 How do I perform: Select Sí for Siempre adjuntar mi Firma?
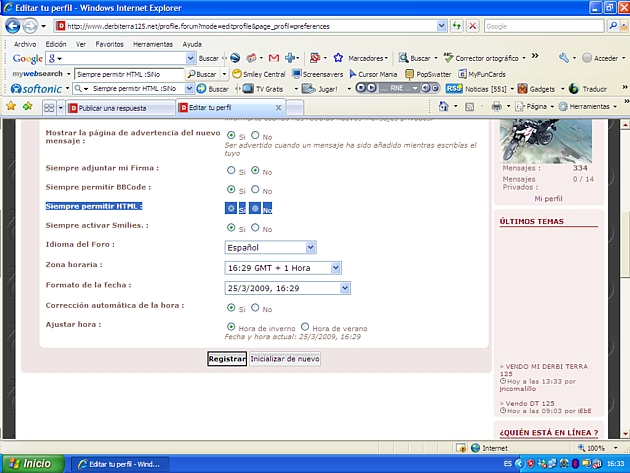click(x=231, y=170)
